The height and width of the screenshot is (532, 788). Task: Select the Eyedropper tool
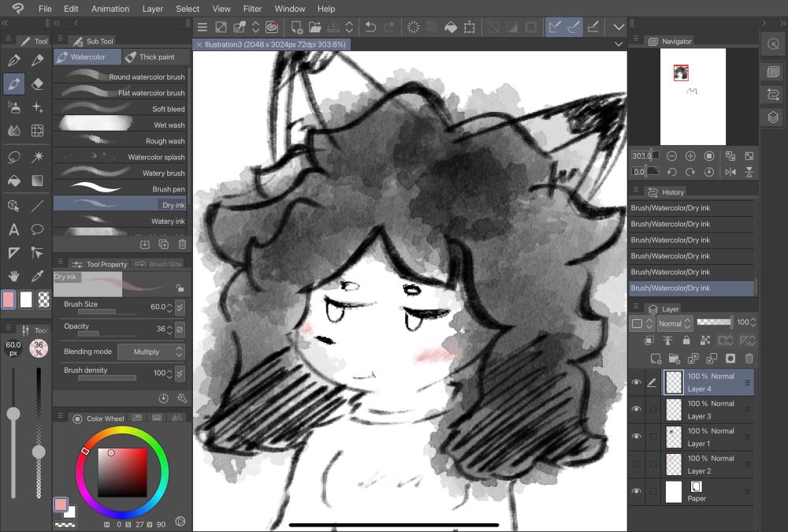[x=37, y=276]
